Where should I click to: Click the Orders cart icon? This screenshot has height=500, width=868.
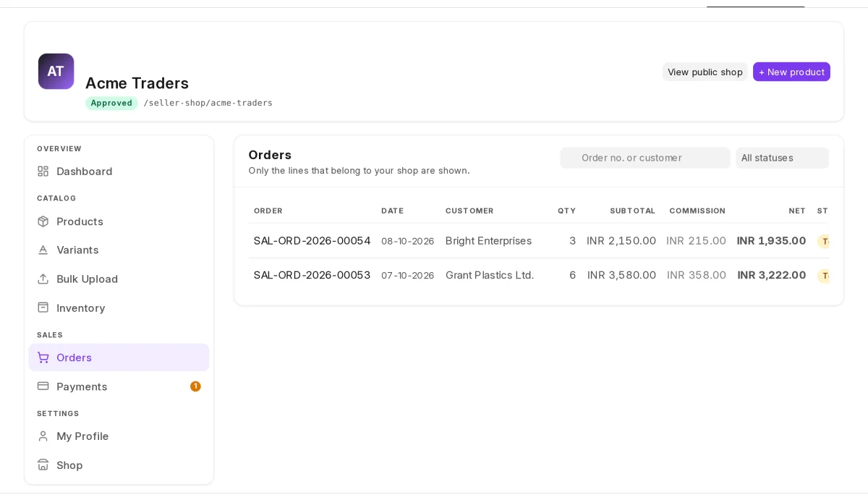[43, 357]
